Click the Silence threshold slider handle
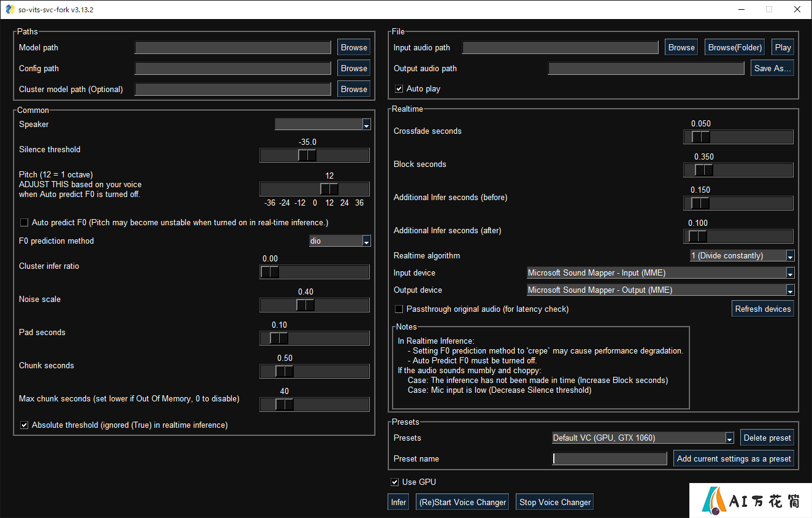 (x=307, y=155)
